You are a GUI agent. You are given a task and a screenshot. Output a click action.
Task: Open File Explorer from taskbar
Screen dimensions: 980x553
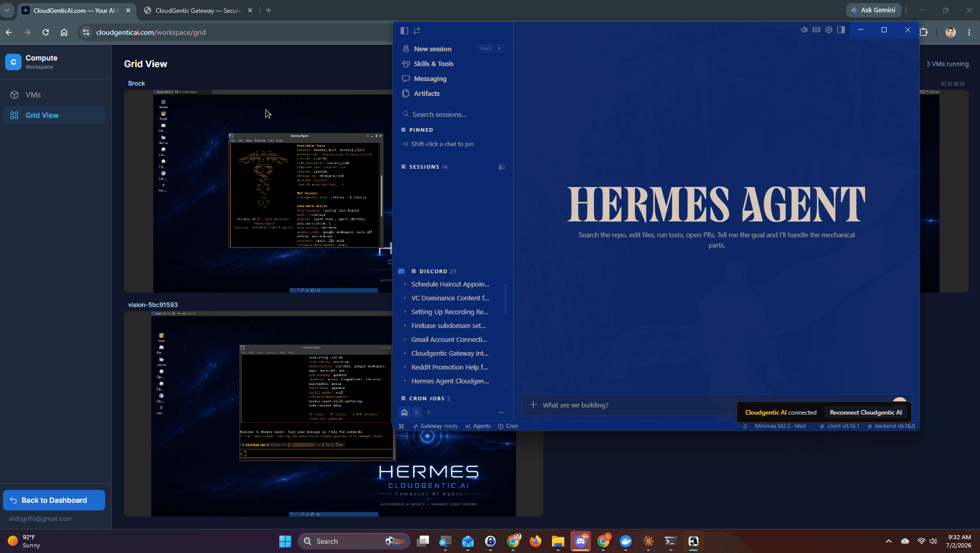point(558,541)
